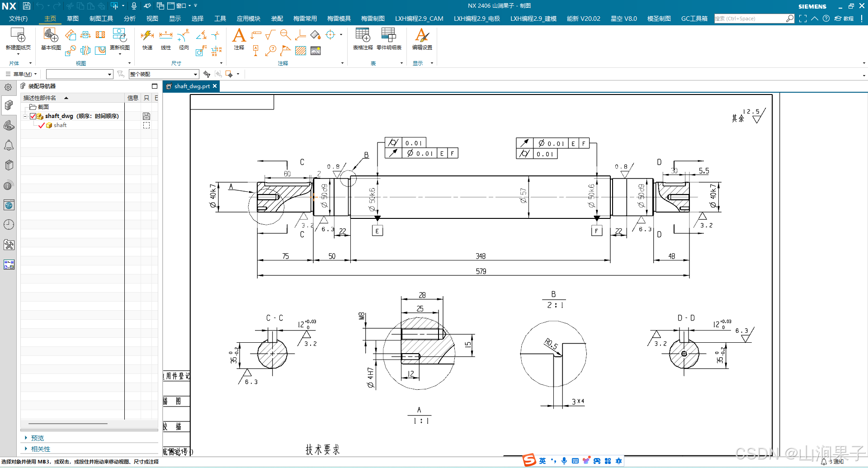Viewport: 868px width, 468px height.
Task: Click the Surface Finish symbol icon
Action: click(270, 35)
